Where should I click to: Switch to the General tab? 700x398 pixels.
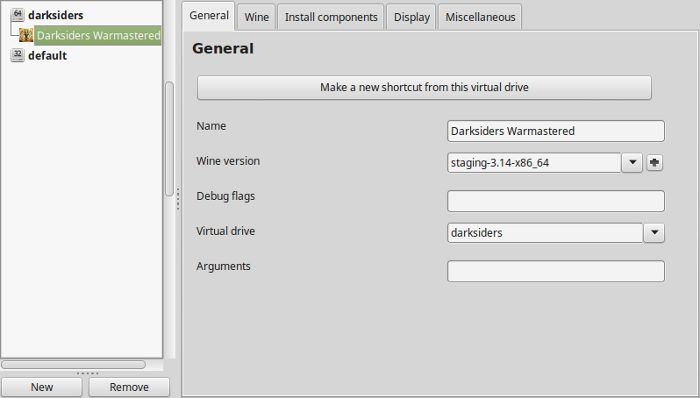pyautogui.click(x=208, y=16)
